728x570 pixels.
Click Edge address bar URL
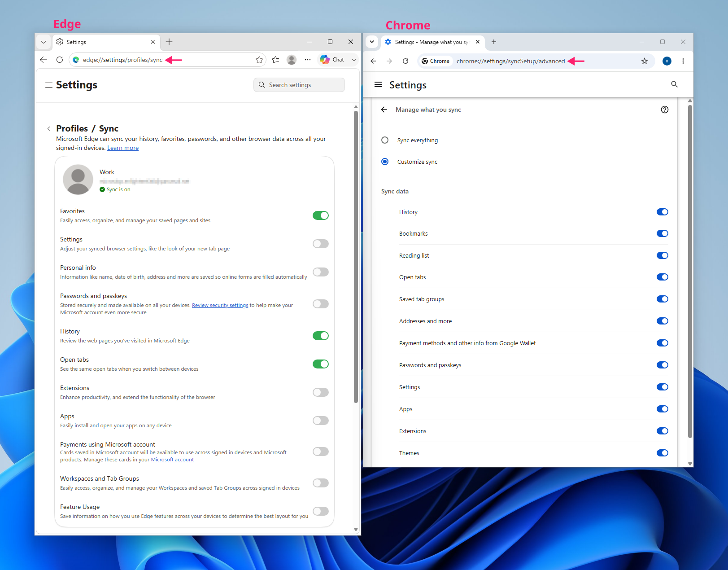tap(122, 60)
